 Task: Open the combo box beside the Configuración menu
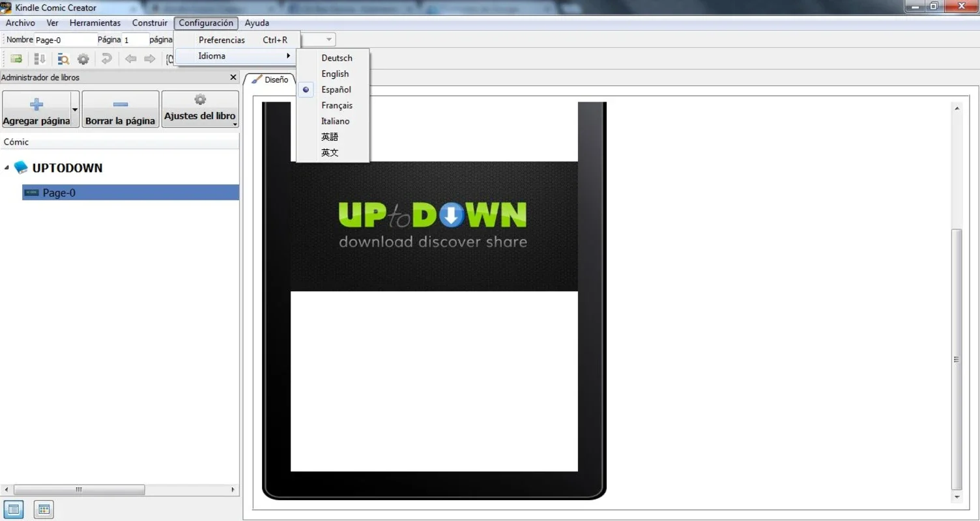point(319,40)
